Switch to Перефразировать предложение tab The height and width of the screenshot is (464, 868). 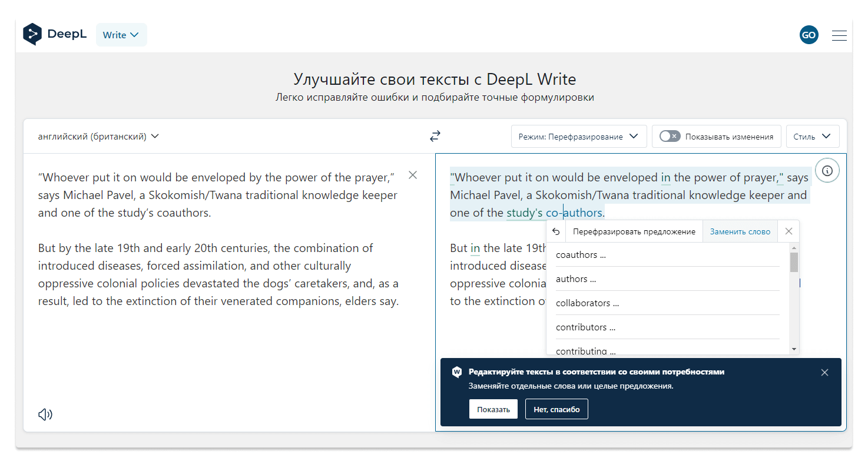[634, 231]
